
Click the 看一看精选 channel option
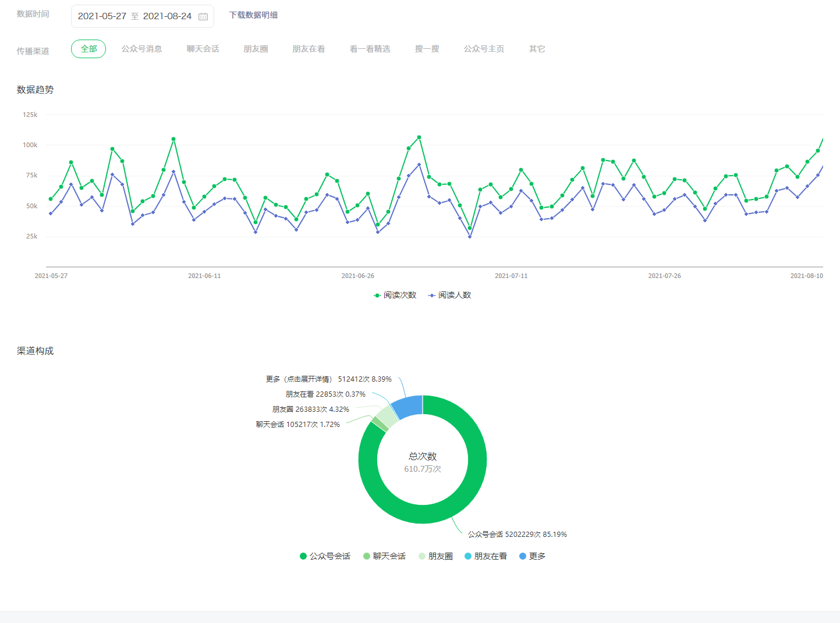point(370,49)
